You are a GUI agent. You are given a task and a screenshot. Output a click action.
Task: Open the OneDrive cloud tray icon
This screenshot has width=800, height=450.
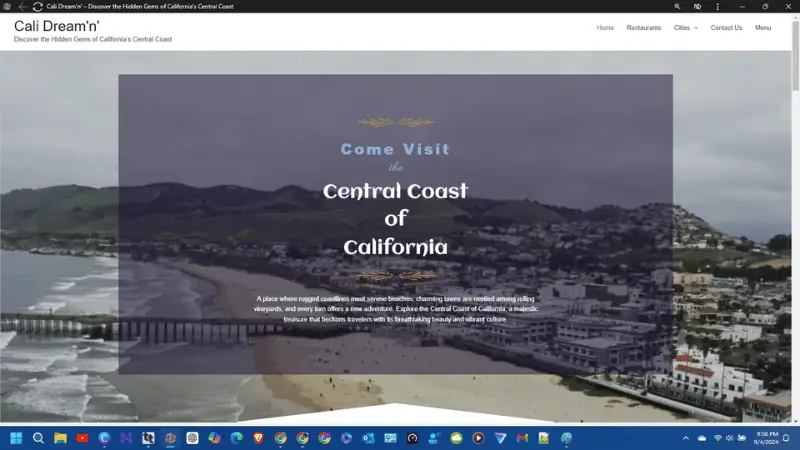pyautogui.click(x=702, y=438)
